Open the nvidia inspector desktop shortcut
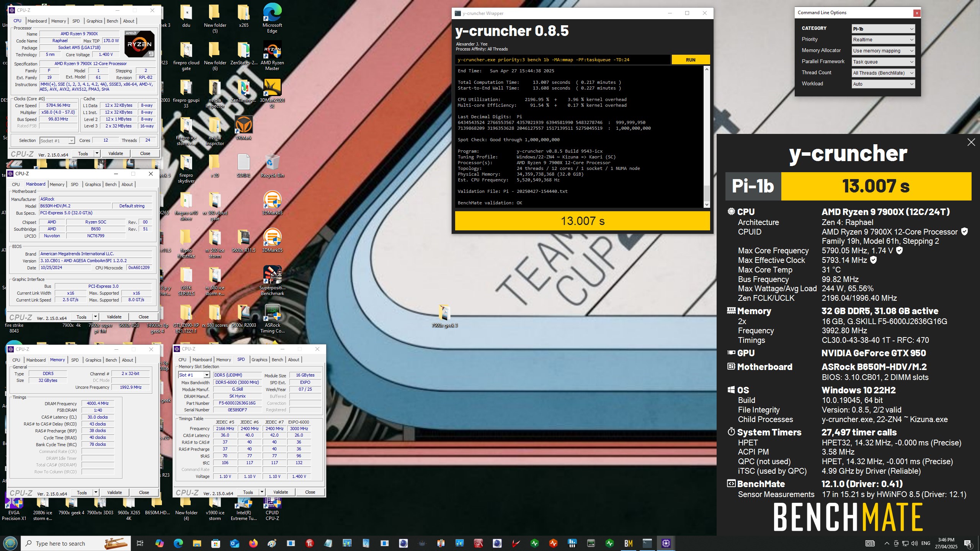The height and width of the screenshot is (551, 980). (215, 93)
